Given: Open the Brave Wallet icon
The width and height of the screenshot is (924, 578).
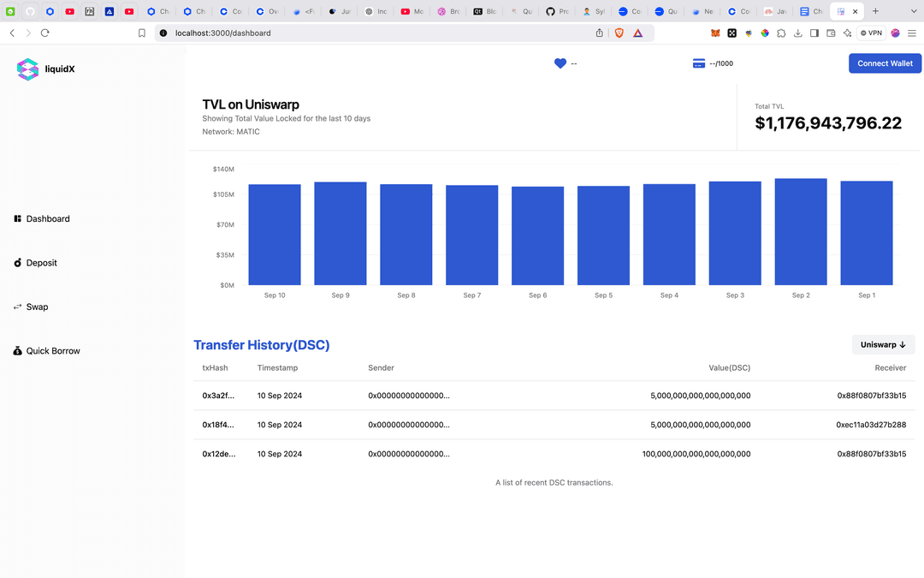Looking at the screenshot, I should [x=830, y=33].
